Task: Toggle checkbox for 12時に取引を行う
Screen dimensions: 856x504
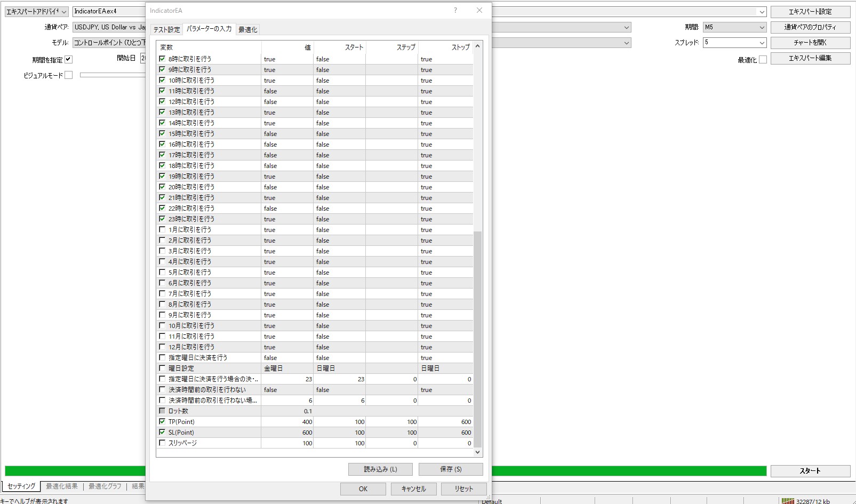Action: tap(163, 101)
